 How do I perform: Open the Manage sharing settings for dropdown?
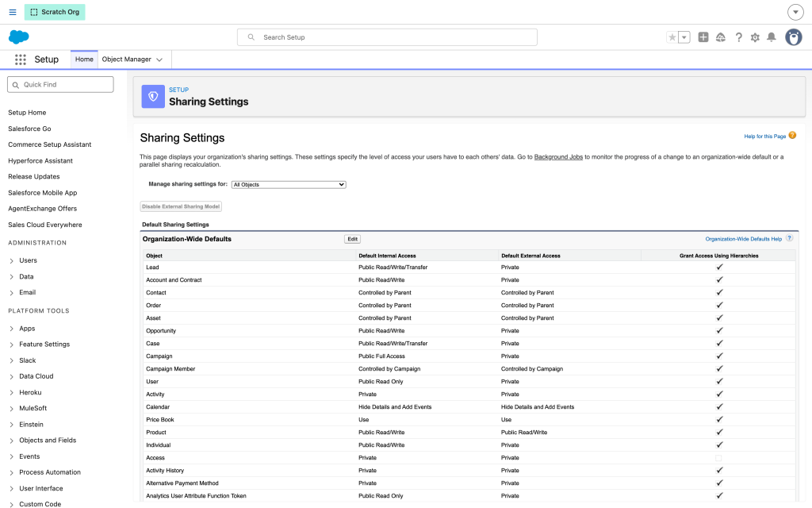pos(289,184)
